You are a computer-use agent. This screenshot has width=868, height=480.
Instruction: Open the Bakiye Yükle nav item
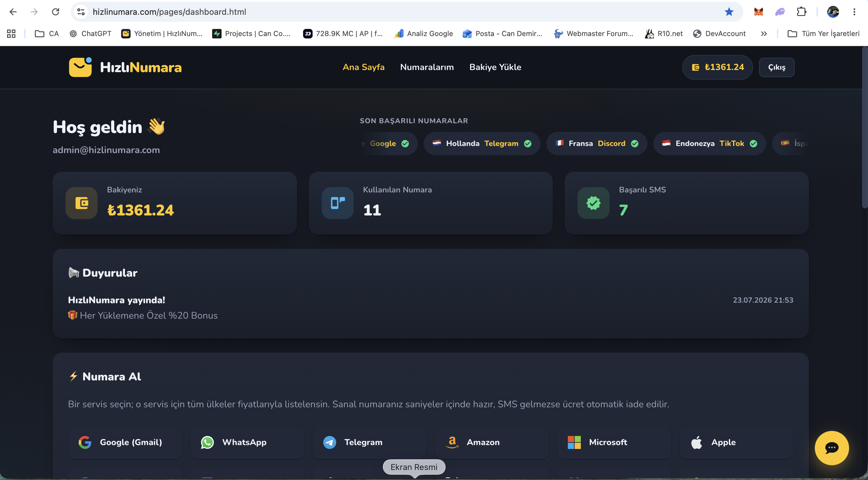pos(495,67)
